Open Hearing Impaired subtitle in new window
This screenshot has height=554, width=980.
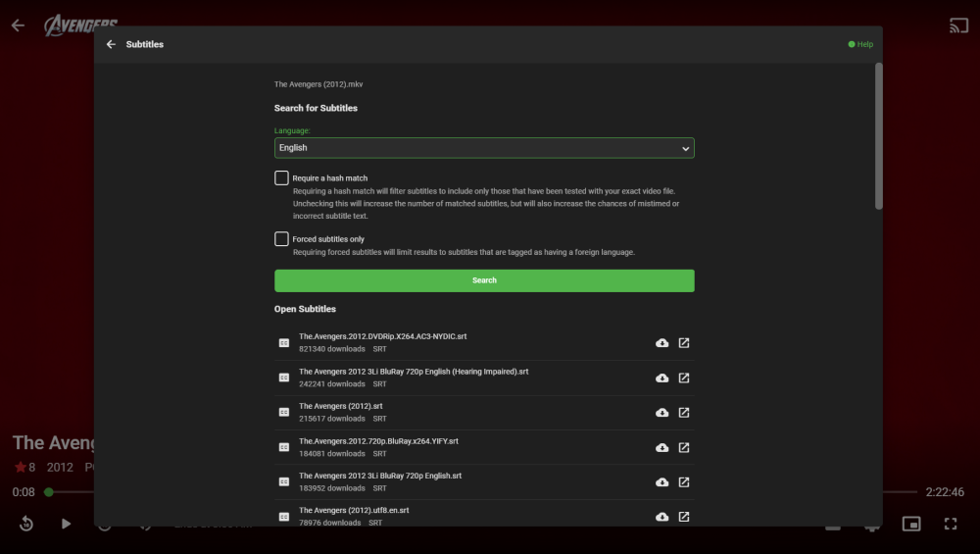[684, 378]
